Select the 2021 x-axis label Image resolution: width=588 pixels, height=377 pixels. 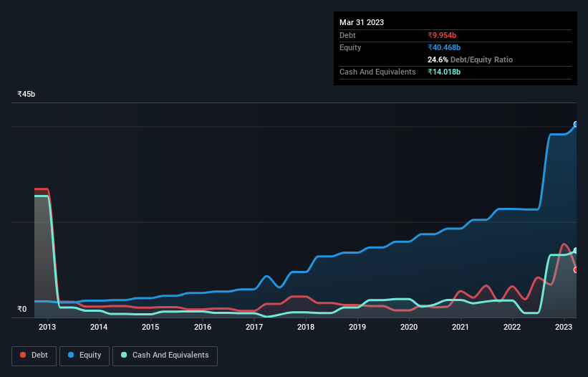coord(461,328)
